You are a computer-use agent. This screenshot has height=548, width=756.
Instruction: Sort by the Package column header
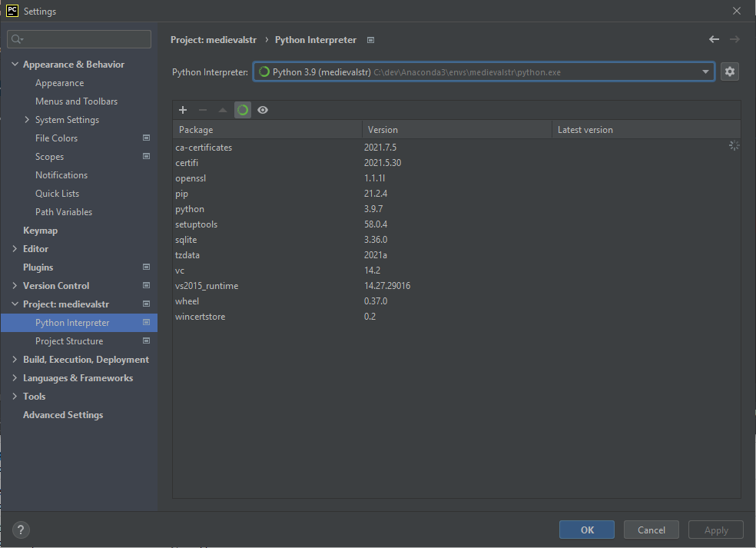point(267,130)
